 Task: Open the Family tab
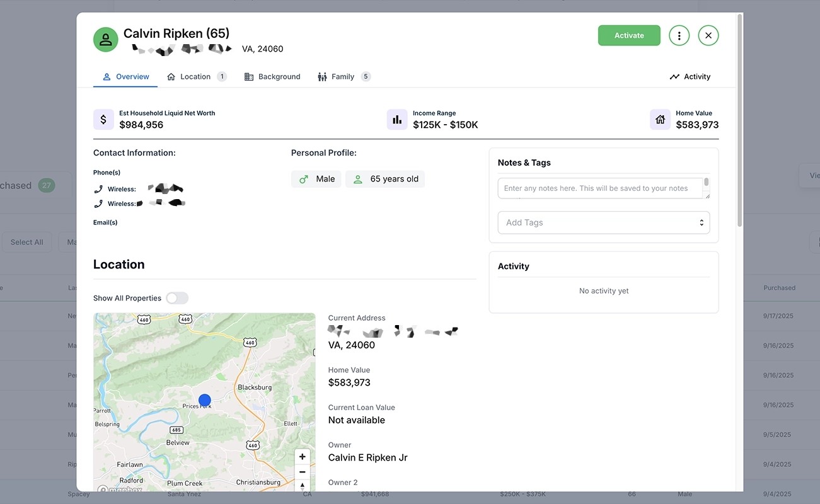pos(344,76)
